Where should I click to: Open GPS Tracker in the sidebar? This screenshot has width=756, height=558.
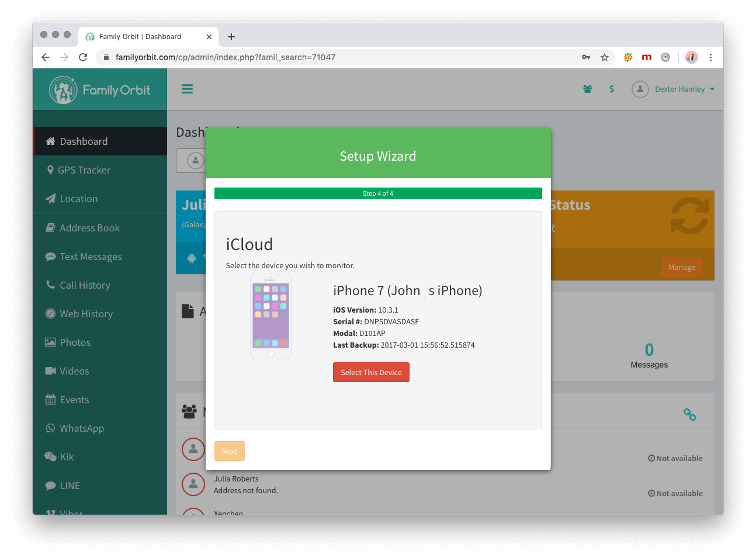click(x=100, y=170)
